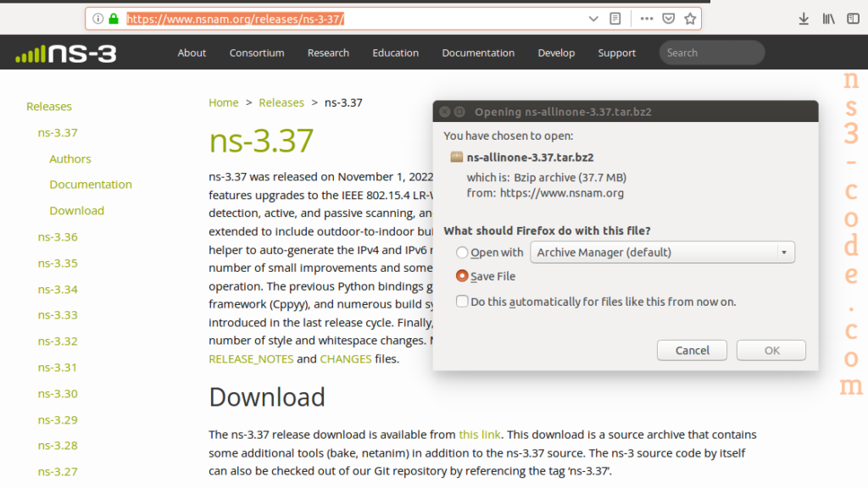Save page to Pocket icon
Viewport: 868px width, 488px height.
669,19
